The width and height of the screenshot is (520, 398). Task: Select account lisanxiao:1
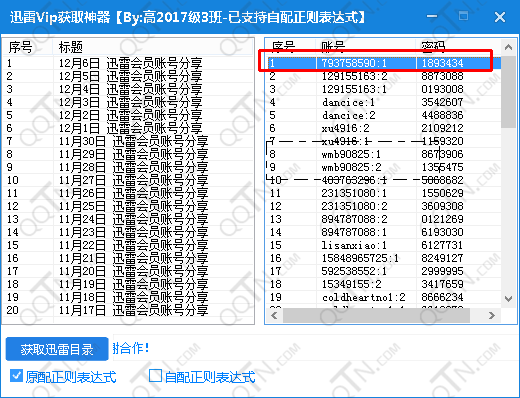(x=384, y=245)
